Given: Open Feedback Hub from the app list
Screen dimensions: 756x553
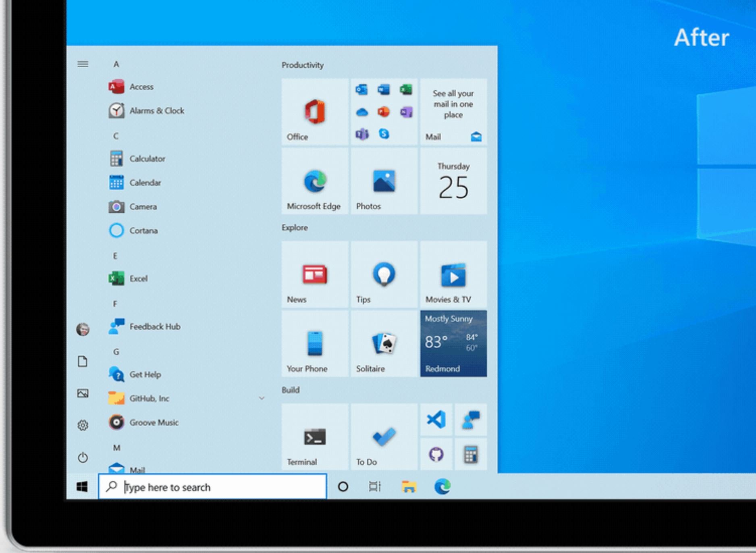Looking at the screenshot, I should coord(155,326).
